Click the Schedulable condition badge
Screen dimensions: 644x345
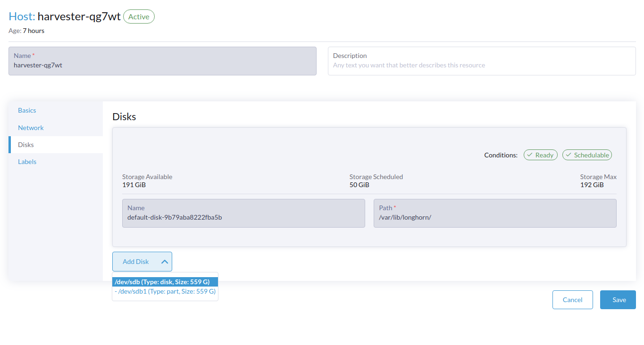[587, 155]
